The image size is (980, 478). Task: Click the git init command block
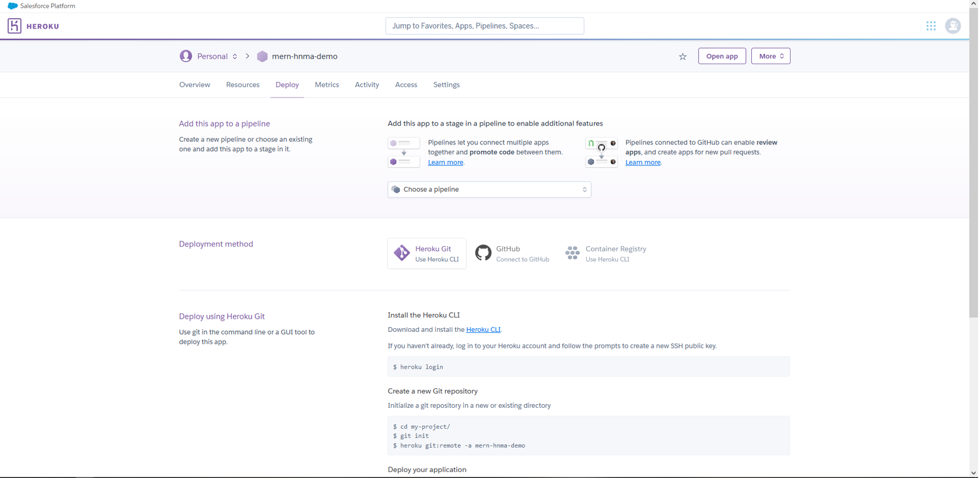(x=589, y=436)
